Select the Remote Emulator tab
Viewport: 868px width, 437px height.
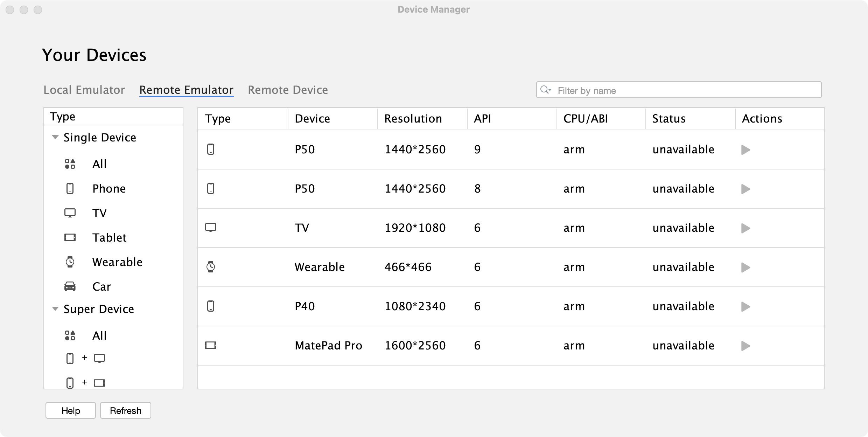click(x=186, y=90)
